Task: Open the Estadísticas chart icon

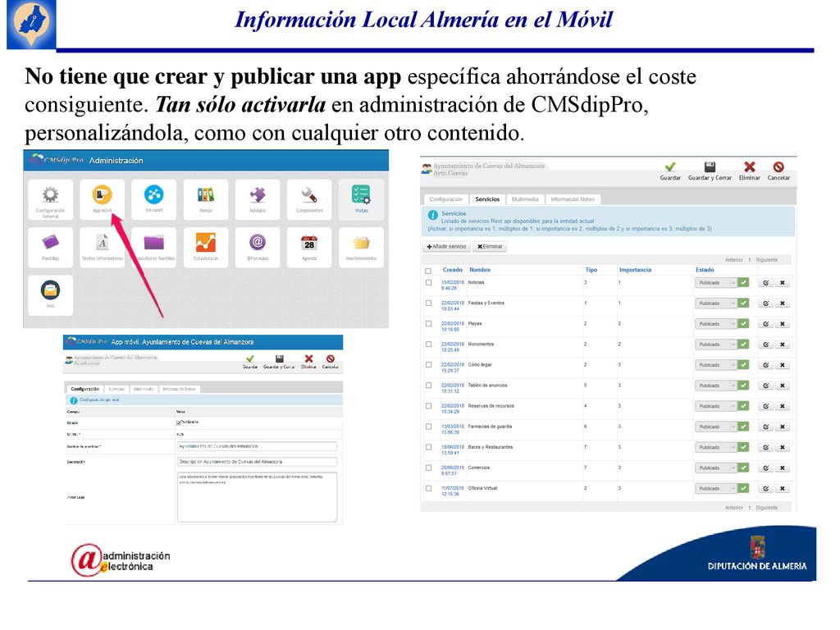Action: point(206,247)
